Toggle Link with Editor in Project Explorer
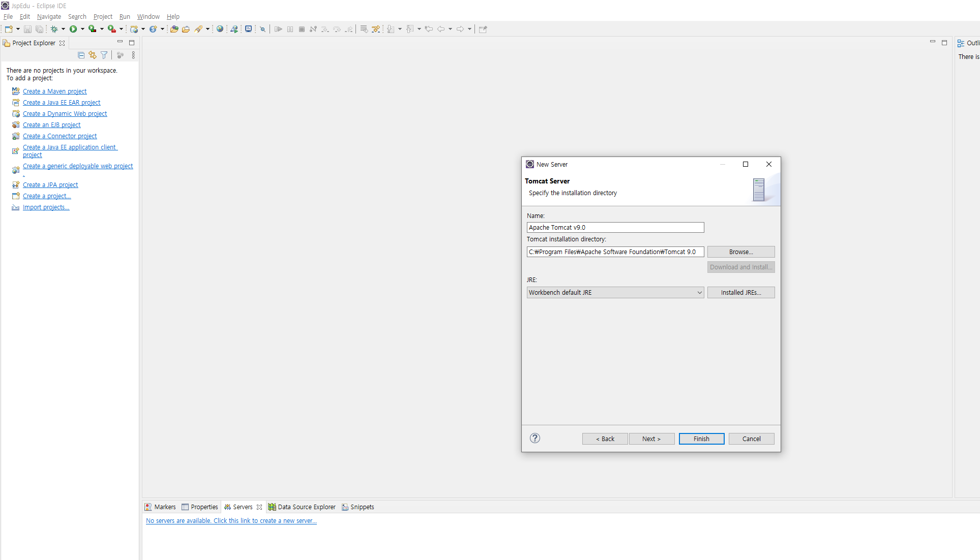980x560 pixels. click(x=93, y=55)
